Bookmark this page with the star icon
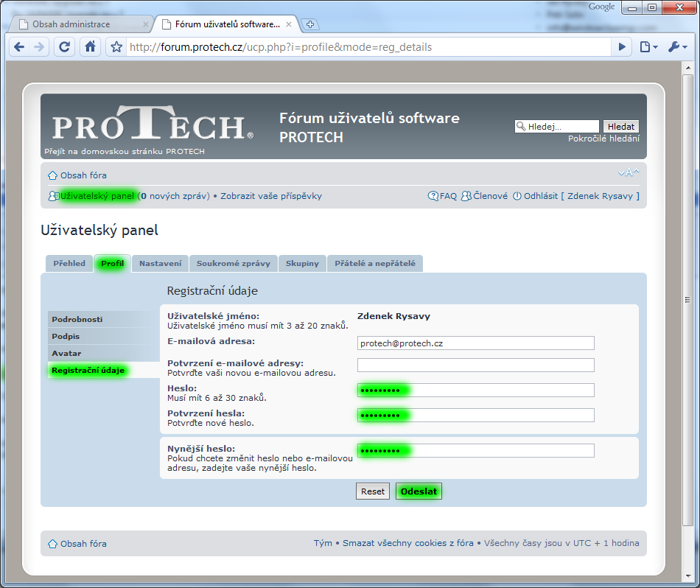This screenshot has width=700, height=588. (116, 47)
